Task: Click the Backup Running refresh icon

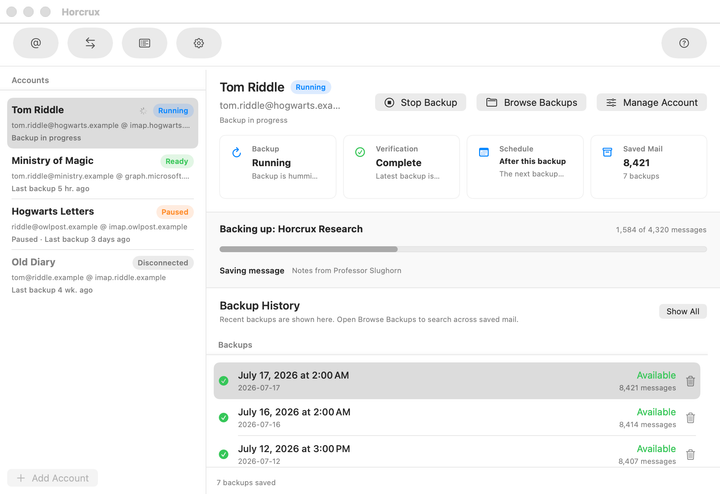Action: click(x=236, y=152)
